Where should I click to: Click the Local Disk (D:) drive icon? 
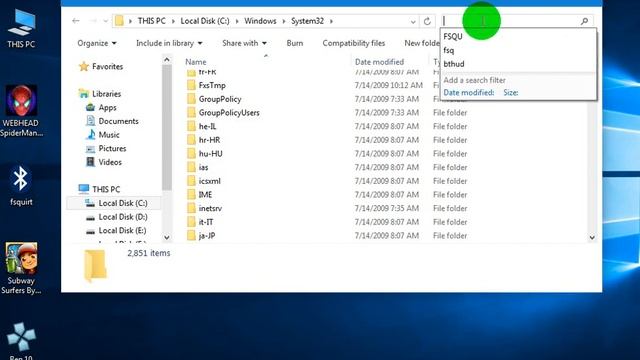click(x=90, y=218)
